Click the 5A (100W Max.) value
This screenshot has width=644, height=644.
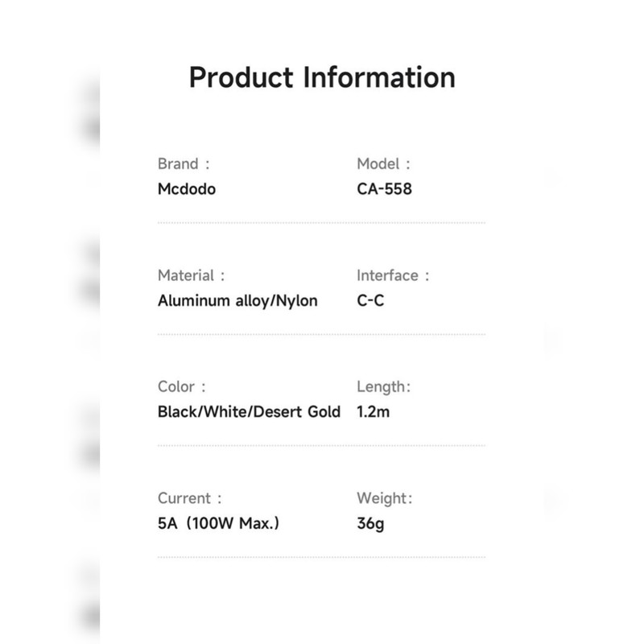coord(219,524)
